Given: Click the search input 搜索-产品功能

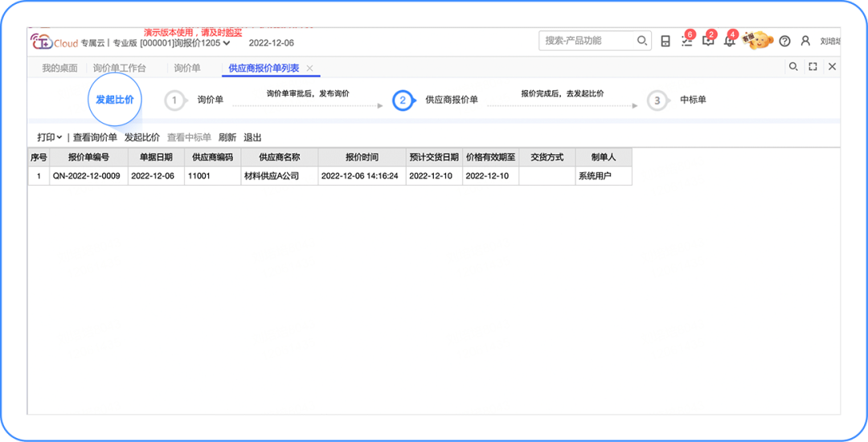Looking at the screenshot, I should pyautogui.click(x=587, y=40).
